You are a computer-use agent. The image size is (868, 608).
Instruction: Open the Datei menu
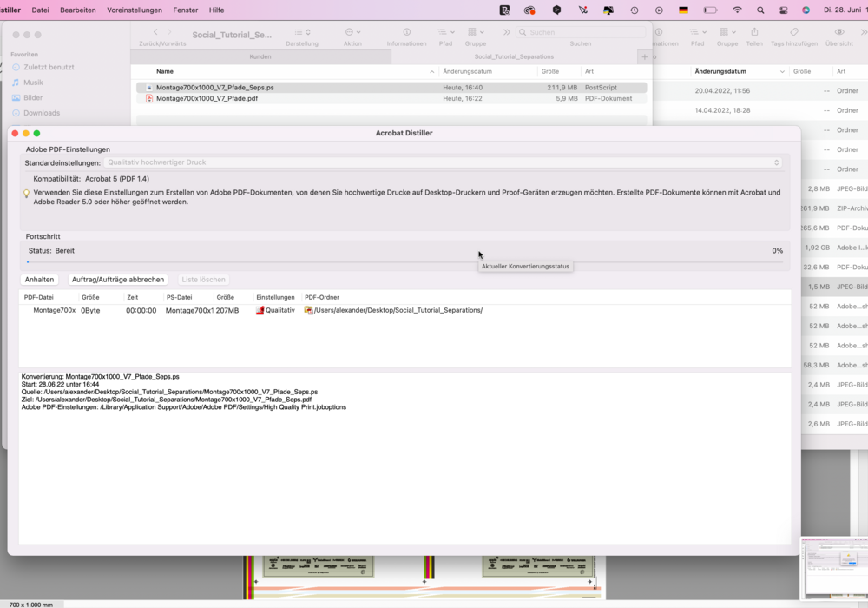(41, 10)
